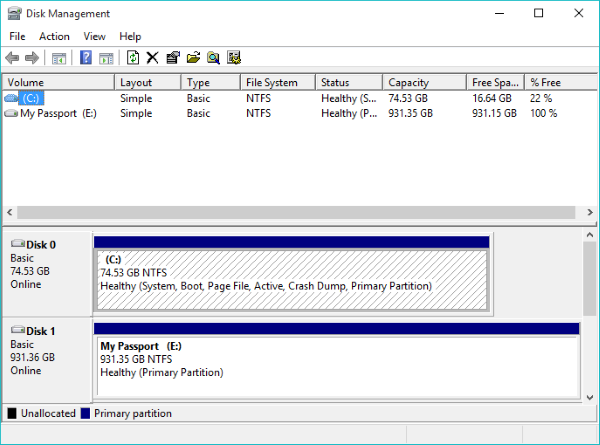
Task: Sort by the Type column header
Action: point(210,82)
